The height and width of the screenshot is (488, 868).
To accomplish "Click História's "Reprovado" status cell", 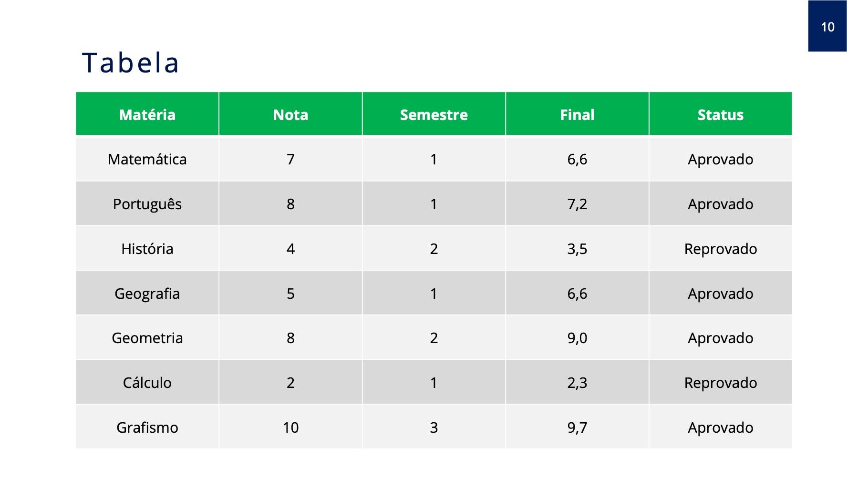I will coord(720,249).
